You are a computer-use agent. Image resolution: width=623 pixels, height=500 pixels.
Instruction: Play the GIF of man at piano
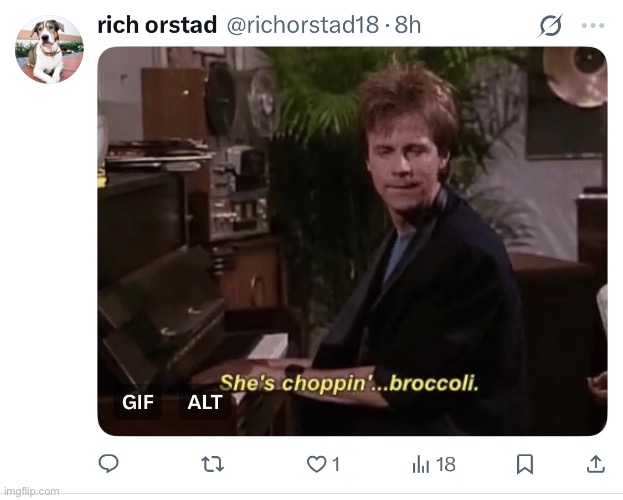352,241
